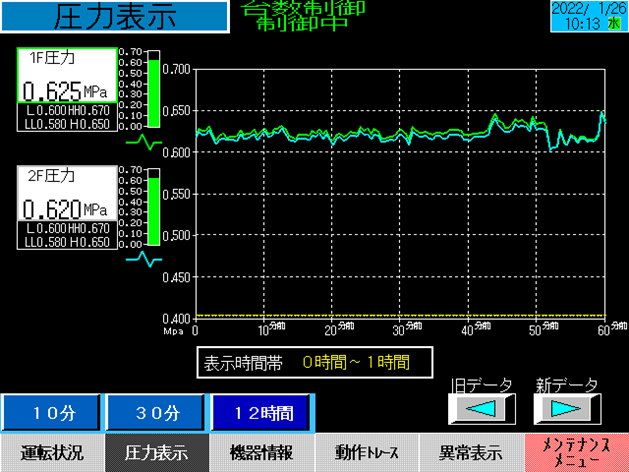Switch to the 圧力表示 tab
The width and height of the screenshot is (629, 472).
[157, 452]
